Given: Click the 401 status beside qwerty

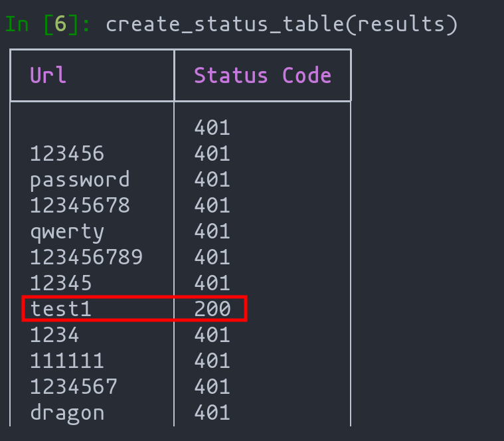Looking at the screenshot, I should pyautogui.click(x=212, y=232).
